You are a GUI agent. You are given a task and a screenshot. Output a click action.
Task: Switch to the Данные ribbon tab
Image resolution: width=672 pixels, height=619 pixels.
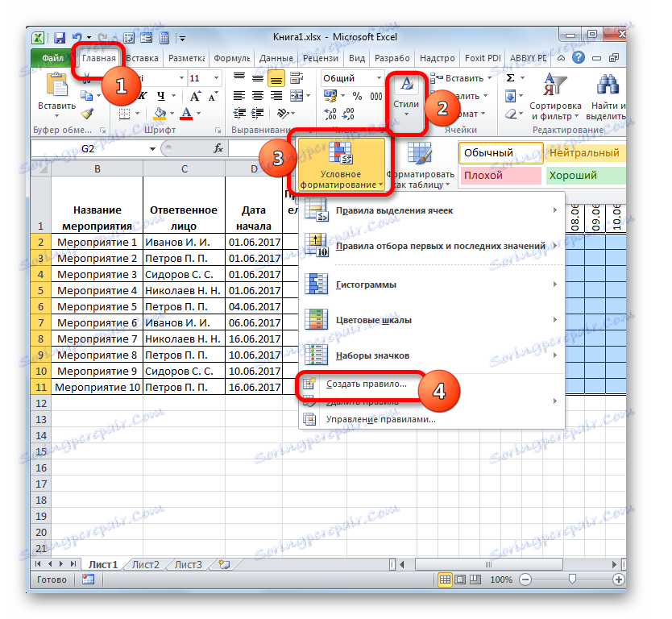click(x=276, y=58)
